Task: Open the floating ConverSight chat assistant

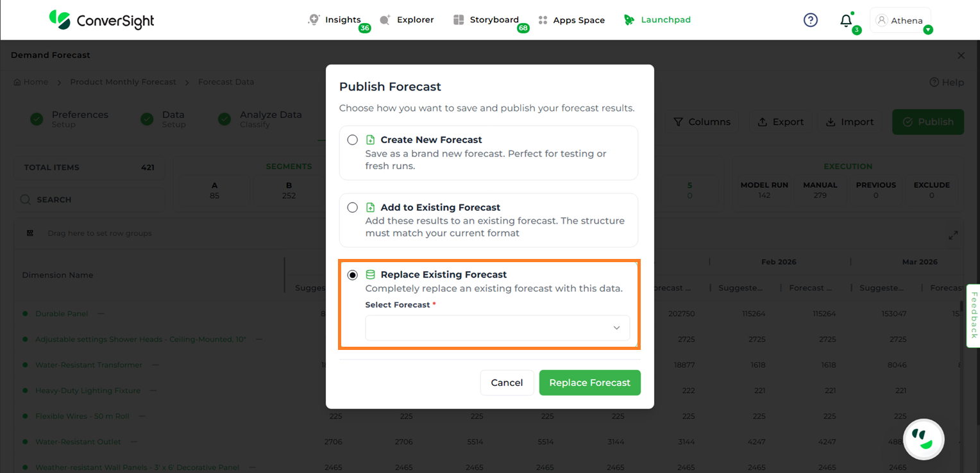Action: point(924,439)
